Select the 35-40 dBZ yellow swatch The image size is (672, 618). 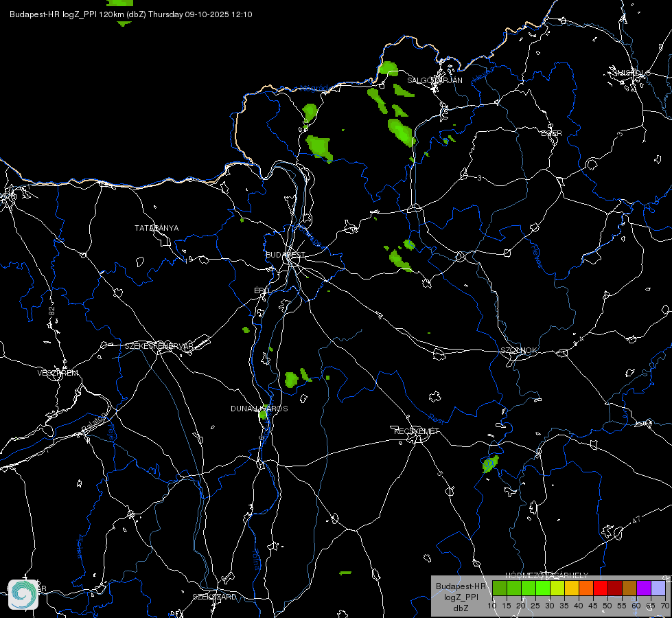click(572, 588)
